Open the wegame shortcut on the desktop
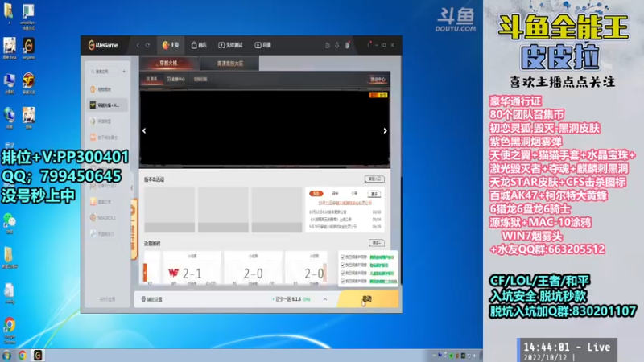Viewport: 644px width, 362px height. pos(28,48)
